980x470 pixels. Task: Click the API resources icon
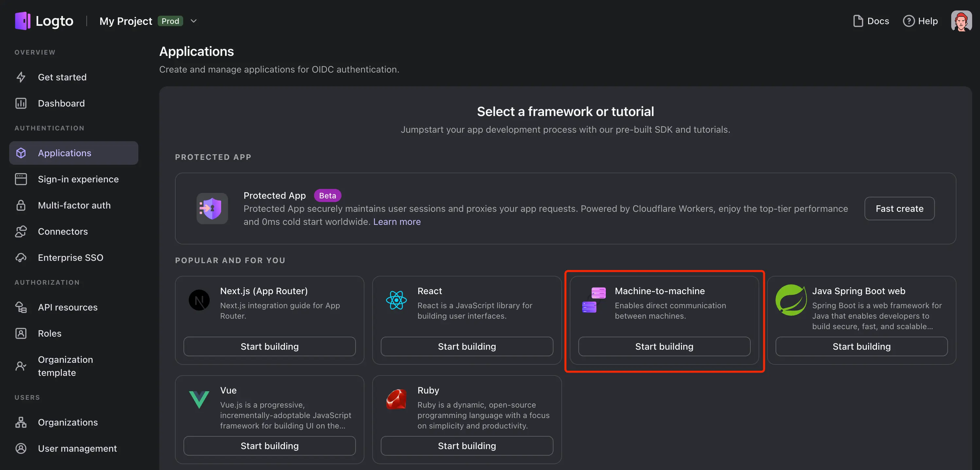(21, 307)
